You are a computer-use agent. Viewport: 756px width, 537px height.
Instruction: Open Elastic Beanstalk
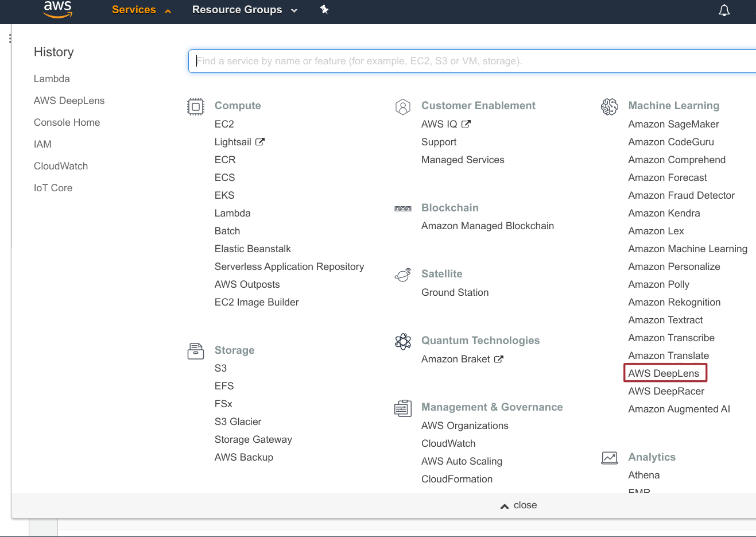253,249
